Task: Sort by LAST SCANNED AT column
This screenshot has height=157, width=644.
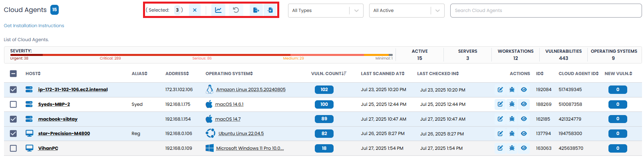Action: 383,74
